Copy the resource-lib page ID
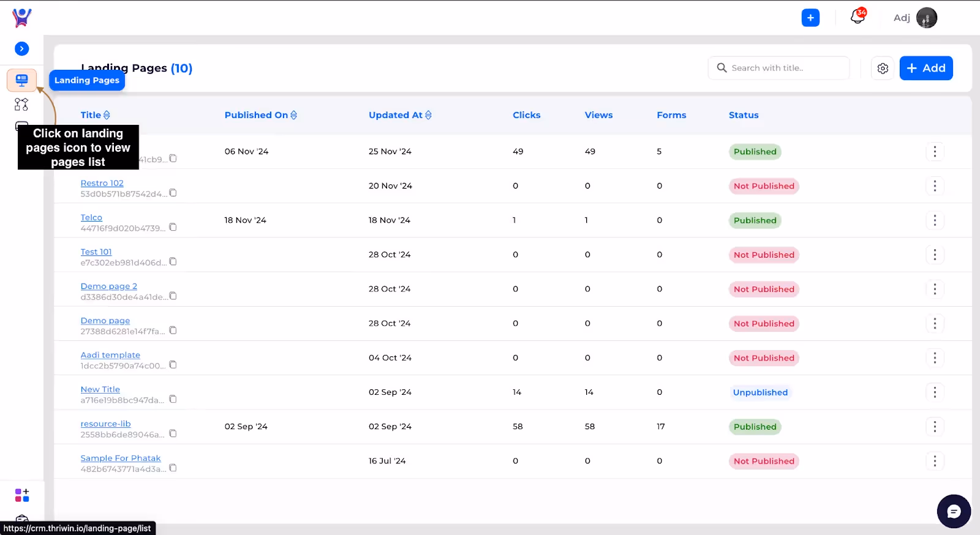The image size is (980, 535). click(173, 433)
